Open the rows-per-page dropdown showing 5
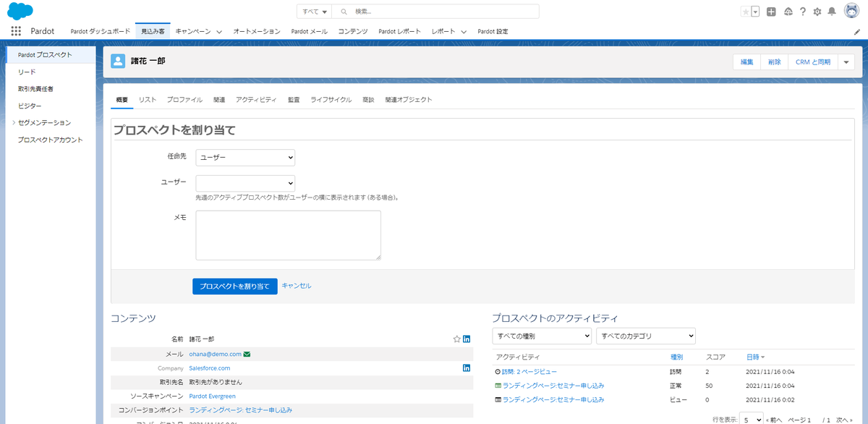The width and height of the screenshot is (868, 424). pyautogui.click(x=751, y=419)
